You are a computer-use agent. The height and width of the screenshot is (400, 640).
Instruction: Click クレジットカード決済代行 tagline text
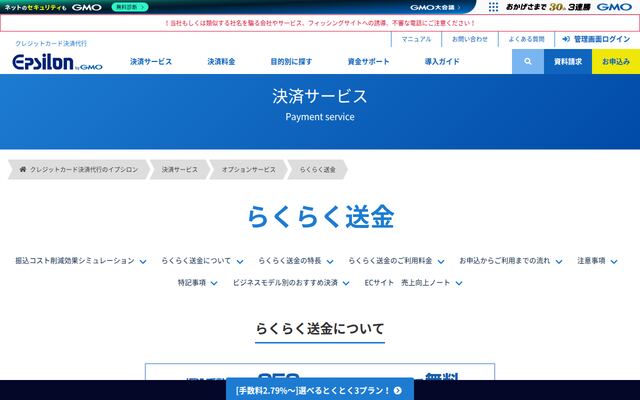click(51, 43)
